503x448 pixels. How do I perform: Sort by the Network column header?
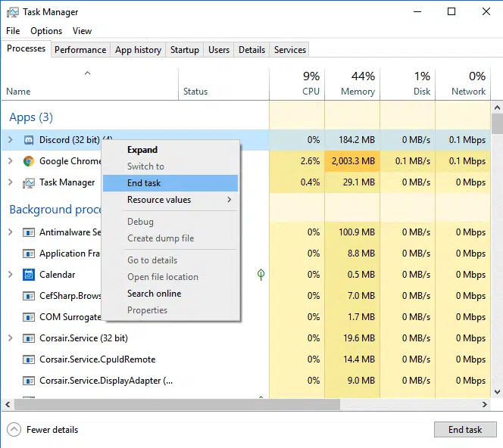pyautogui.click(x=463, y=84)
